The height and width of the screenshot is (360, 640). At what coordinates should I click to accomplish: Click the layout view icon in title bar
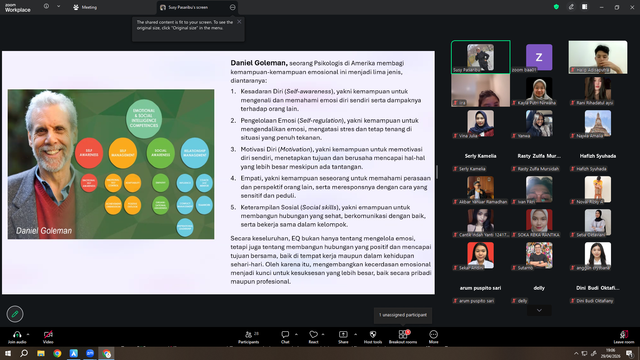tap(585, 7)
